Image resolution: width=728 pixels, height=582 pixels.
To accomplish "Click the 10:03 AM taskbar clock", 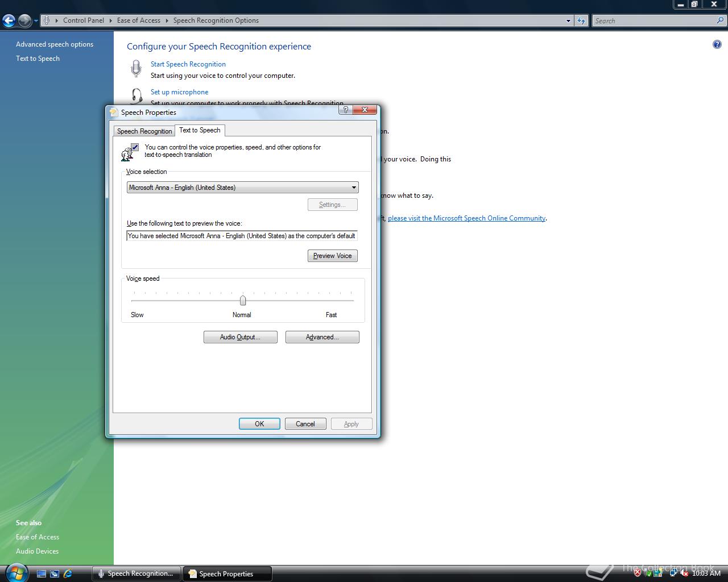I will click(x=706, y=573).
